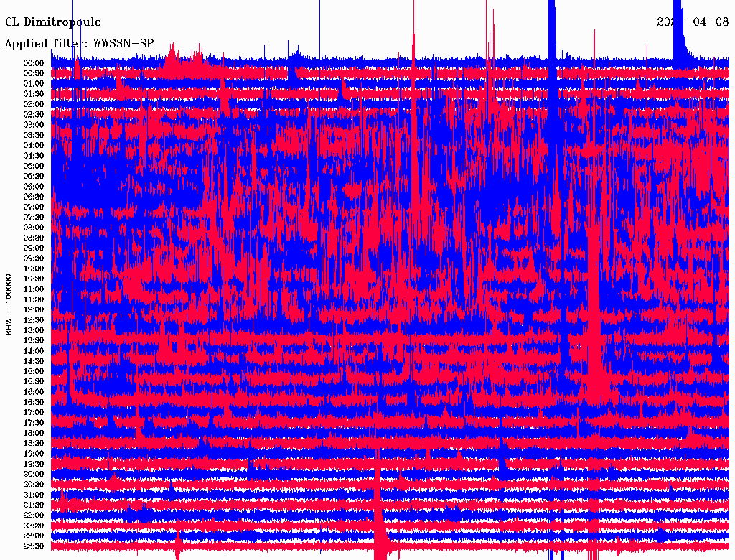
Task: Select the 13:00 time row label
Action: 34,330
